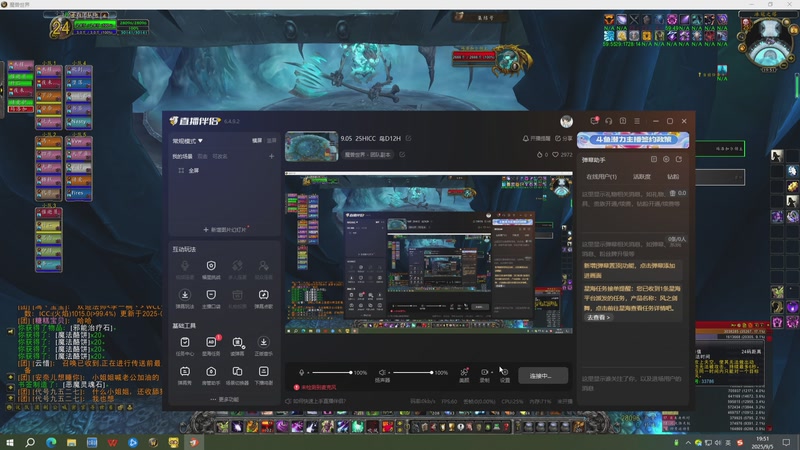Click the message notification icon with red dot
This screenshot has height=450, width=800.
point(594,121)
